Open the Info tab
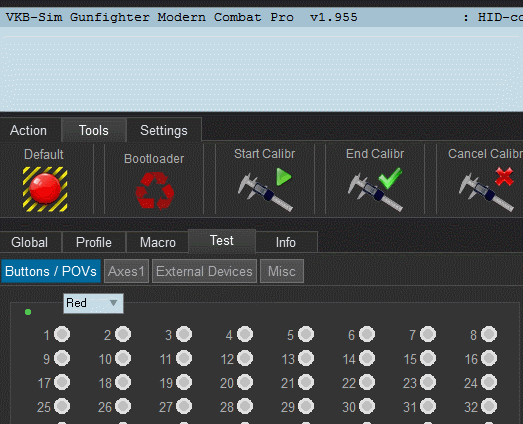This screenshot has height=424, width=523. click(286, 242)
